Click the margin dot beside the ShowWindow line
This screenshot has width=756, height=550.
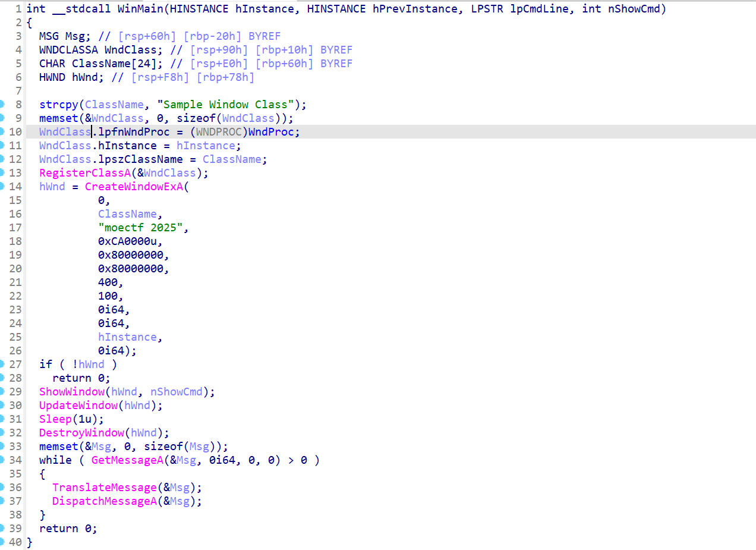pos(2,392)
